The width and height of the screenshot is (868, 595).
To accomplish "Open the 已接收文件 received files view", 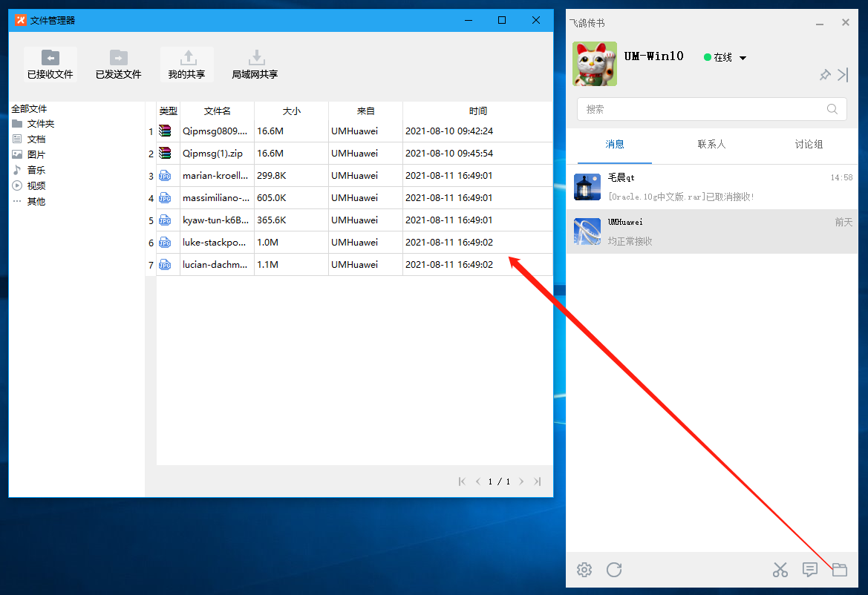I will coord(50,65).
